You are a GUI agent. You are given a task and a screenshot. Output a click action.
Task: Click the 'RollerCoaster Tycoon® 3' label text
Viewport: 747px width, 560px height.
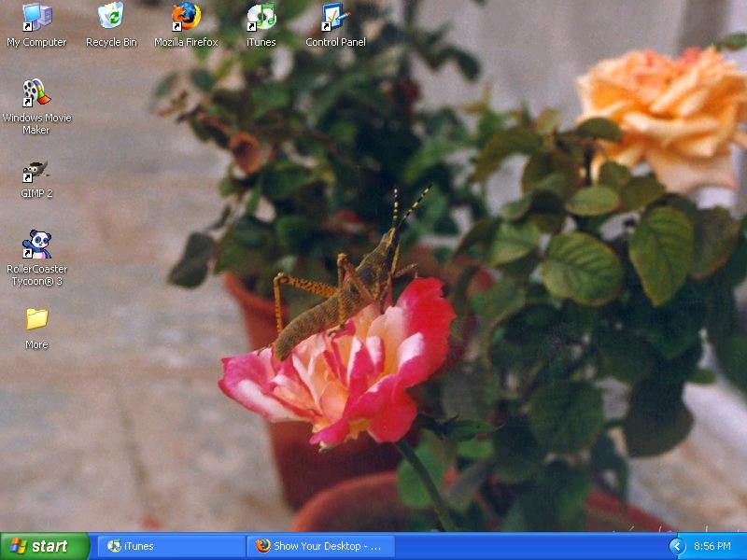pyautogui.click(x=36, y=275)
